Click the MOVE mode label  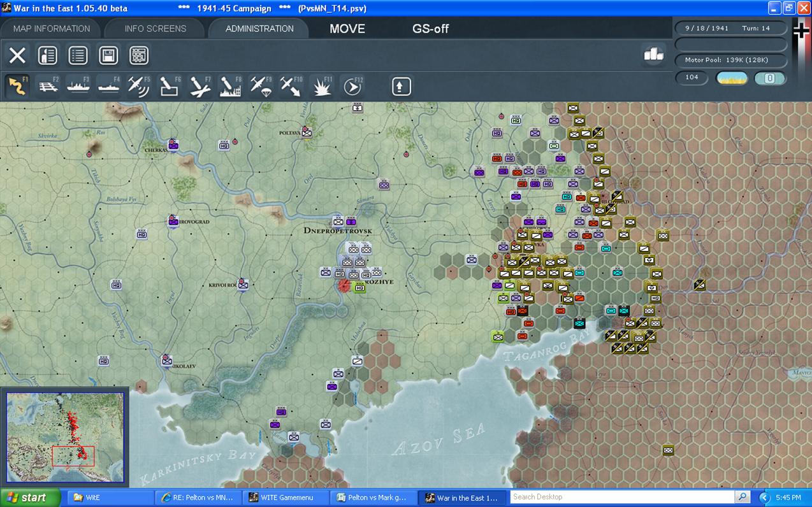tap(347, 29)
